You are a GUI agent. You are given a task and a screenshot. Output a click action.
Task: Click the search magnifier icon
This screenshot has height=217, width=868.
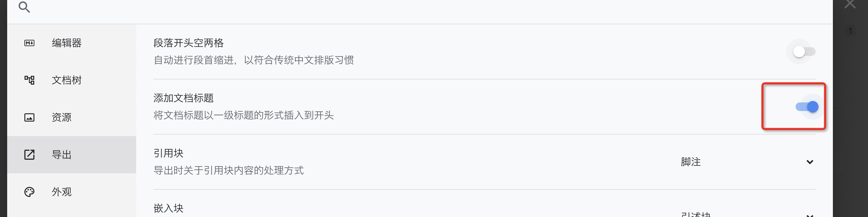[24, 7]
